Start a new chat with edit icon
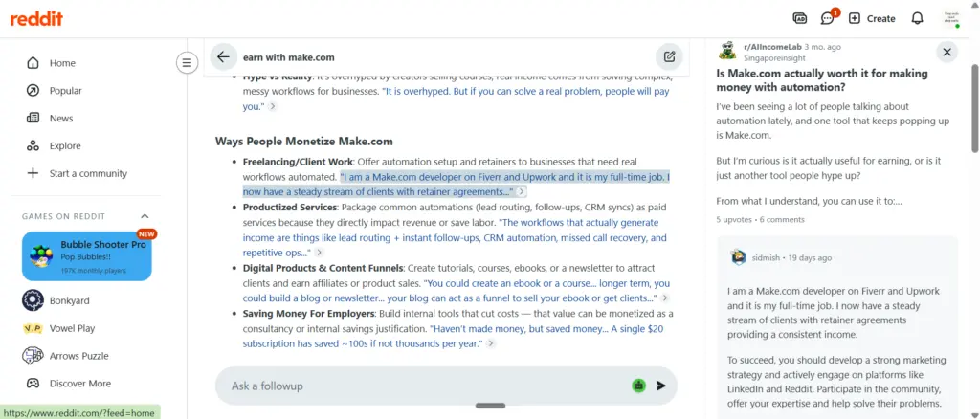 pos(669,56)
